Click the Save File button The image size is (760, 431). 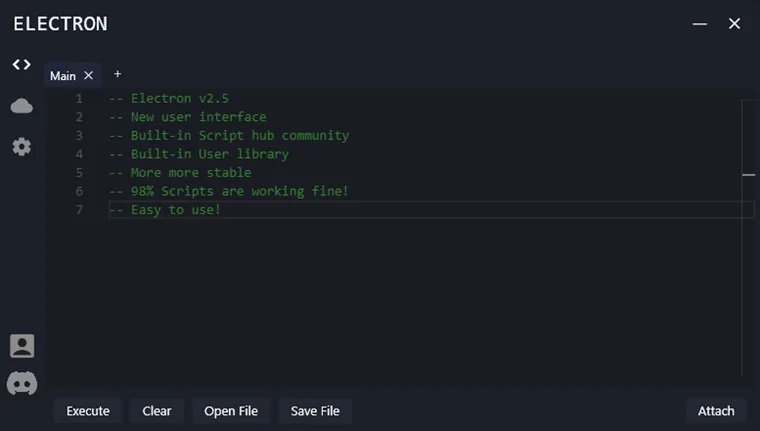tap(315, 411)
